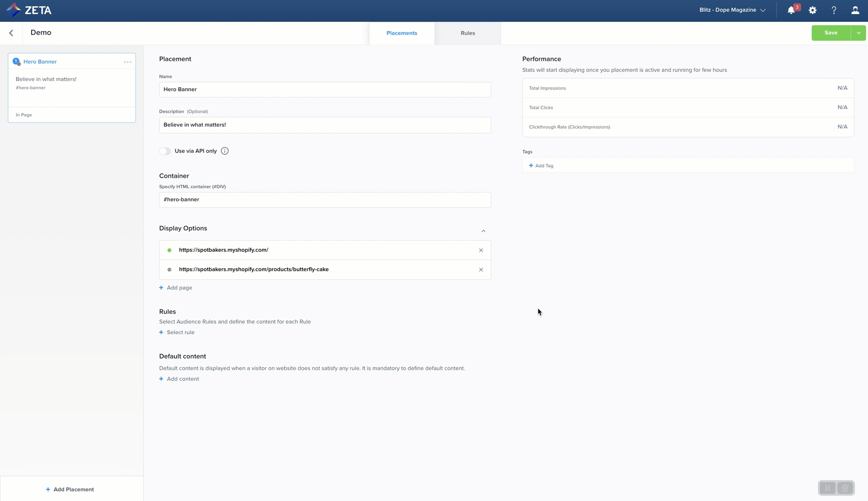
Task: Click the notifications bell icon
Action: point(791,10)
